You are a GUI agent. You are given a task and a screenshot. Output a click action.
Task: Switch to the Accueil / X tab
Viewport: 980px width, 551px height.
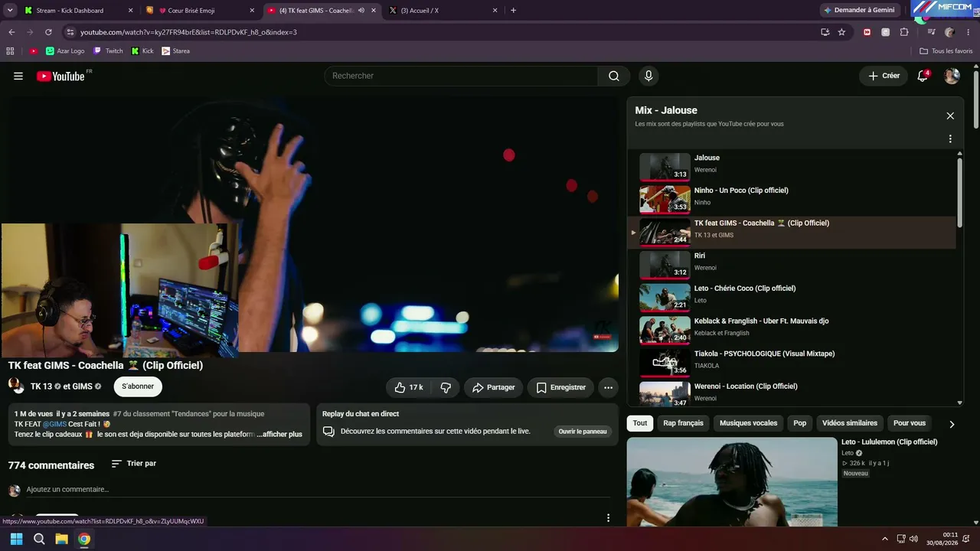(444, 11)
